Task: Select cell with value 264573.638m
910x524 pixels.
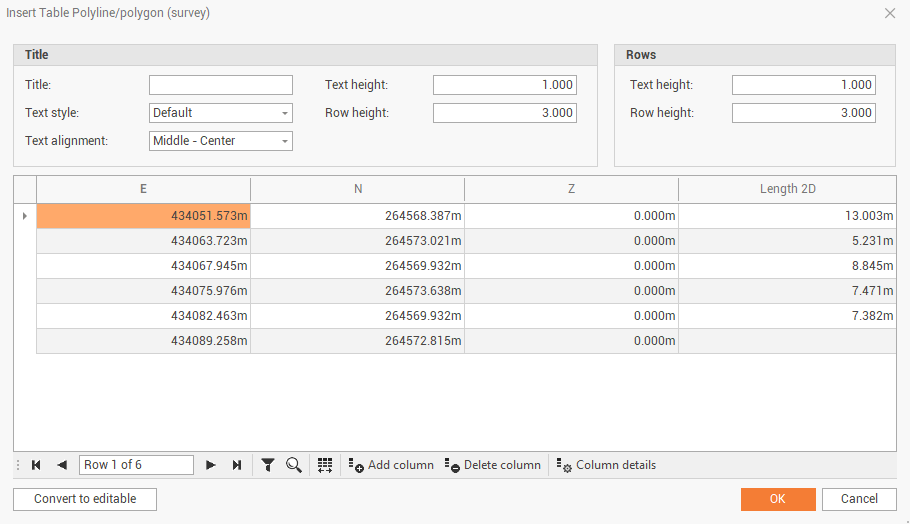Action: (x=357, y=291)
